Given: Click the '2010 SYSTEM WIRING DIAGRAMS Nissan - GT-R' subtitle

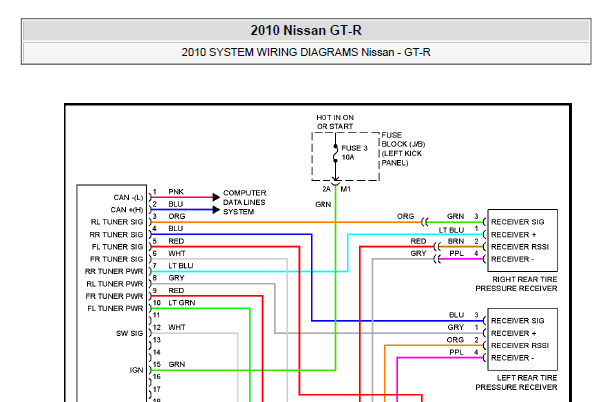Looking at the screenshot, I should 306,52.
